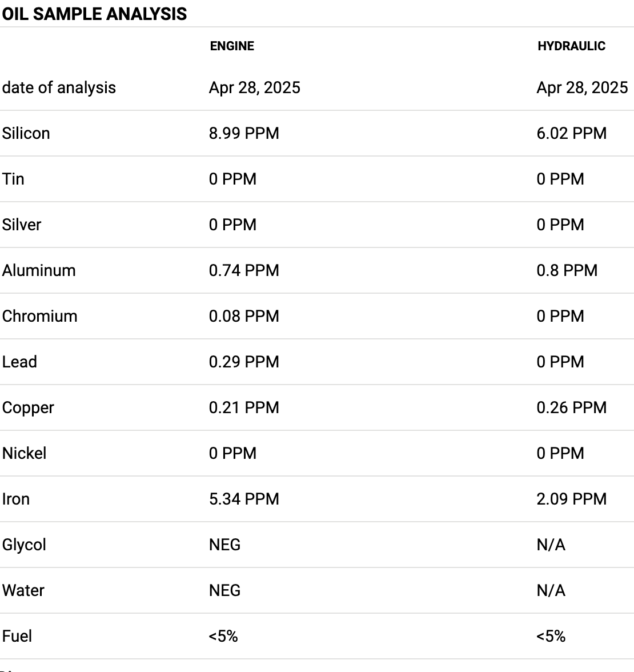Select hydraulic aluminum value 0.8 PPM
Viewport: 634px width, 672px height.
pos(567,270)
